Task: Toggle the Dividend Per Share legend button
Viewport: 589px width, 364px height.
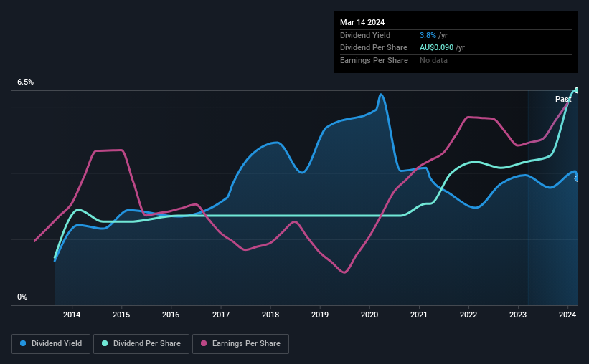Action: (141, 343)
